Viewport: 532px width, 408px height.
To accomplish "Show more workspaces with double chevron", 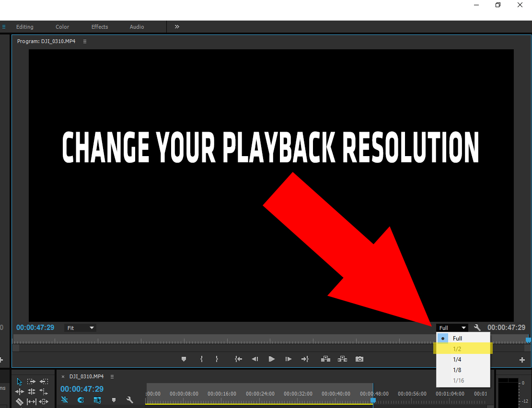I will pos(177,26).
